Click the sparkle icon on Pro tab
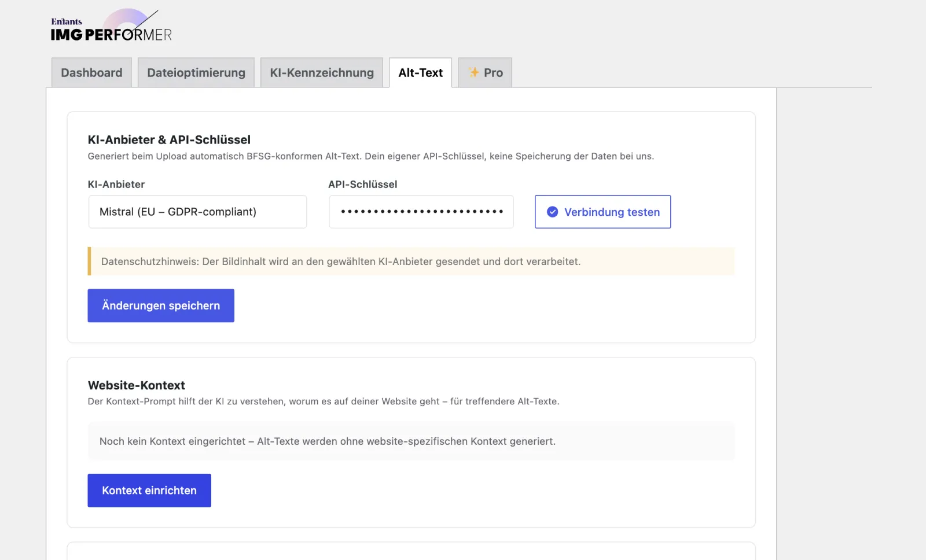 (474, 72)
